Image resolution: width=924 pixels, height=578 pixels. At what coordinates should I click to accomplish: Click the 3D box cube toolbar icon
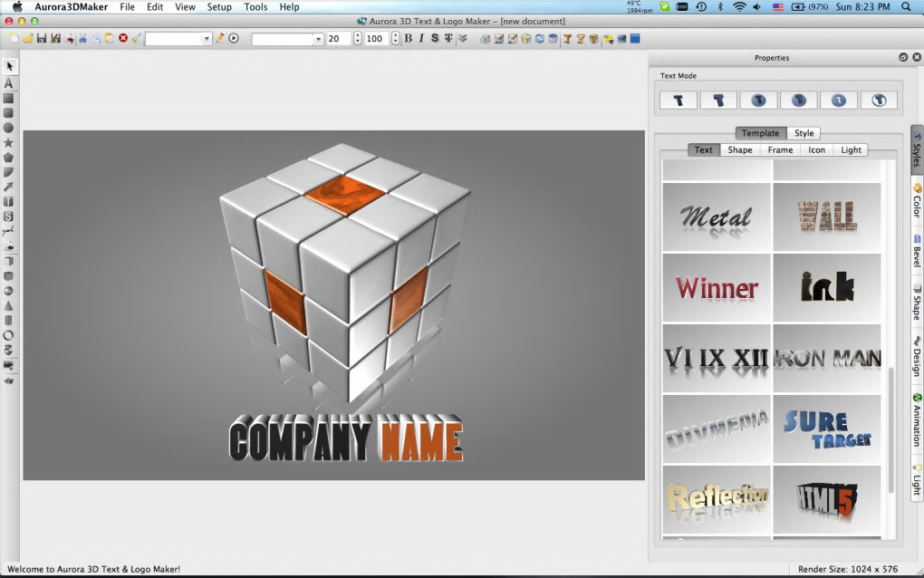tap(526, 39)
